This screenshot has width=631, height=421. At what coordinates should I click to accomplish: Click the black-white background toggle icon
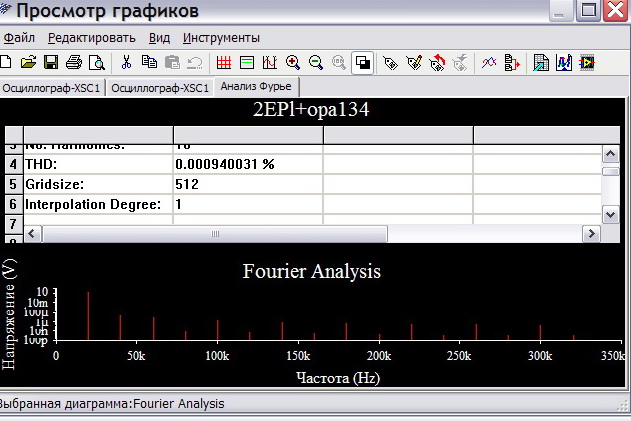pyautogui.click(x=363, y=63)
